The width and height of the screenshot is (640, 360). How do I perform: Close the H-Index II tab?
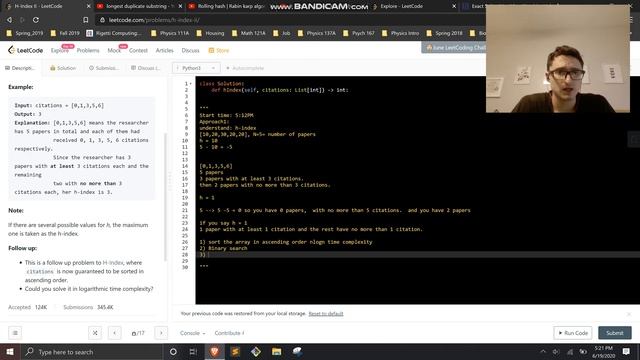(89, 6)
